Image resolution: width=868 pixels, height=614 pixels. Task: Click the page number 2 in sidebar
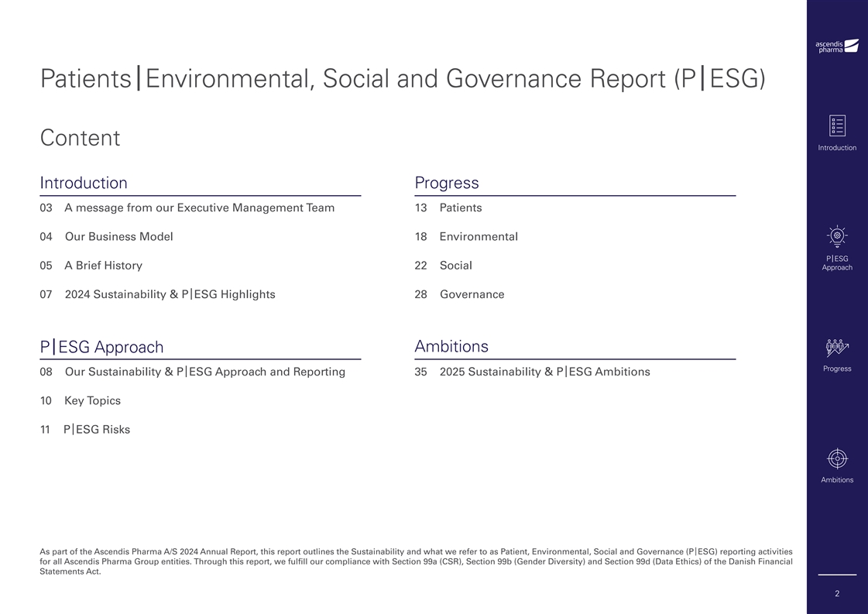[837, 594]
